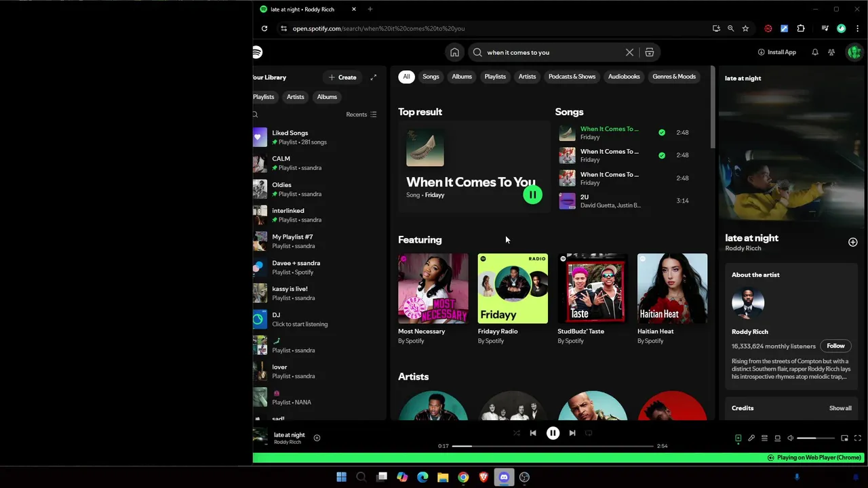Viewport: 868px width, 488px height.
Task: Open Friend Activity people icon
Action: 831,52
